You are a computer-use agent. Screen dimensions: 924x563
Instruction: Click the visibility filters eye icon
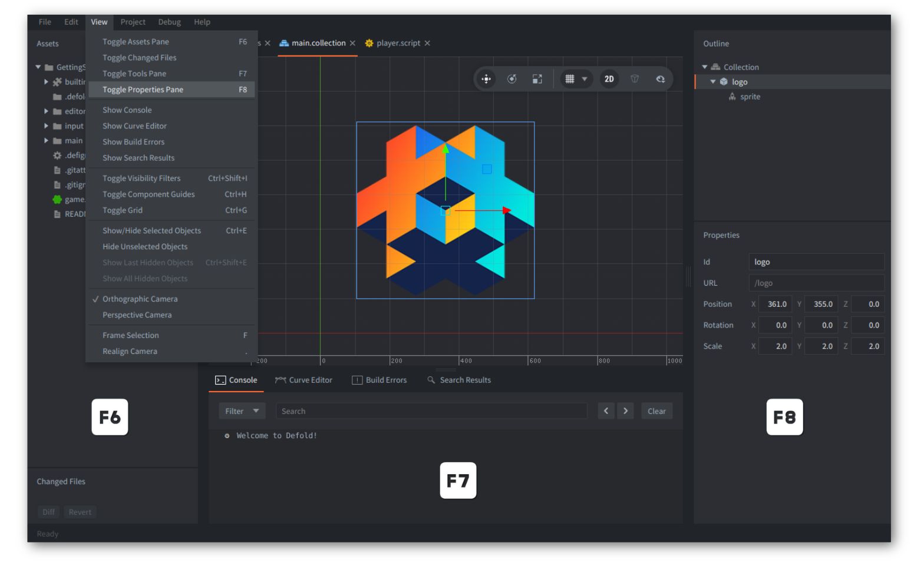[x=660, y=79]
